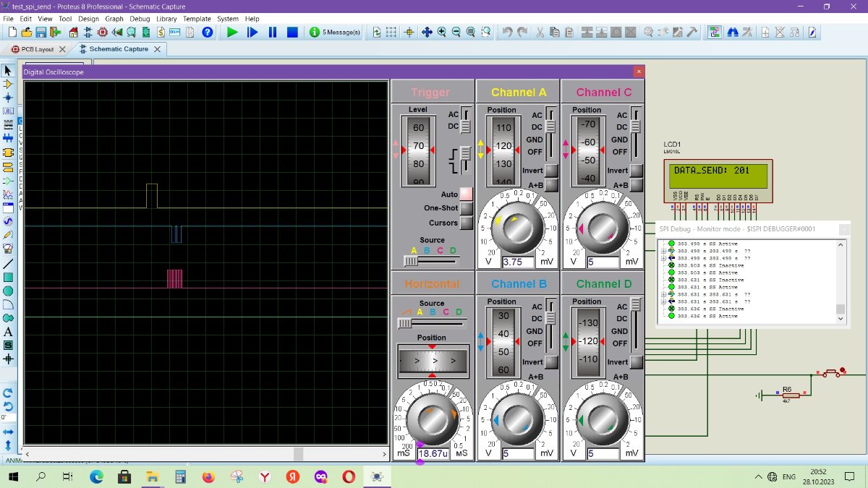Click the Step animation frame button
868x488 pixels.
252,32
